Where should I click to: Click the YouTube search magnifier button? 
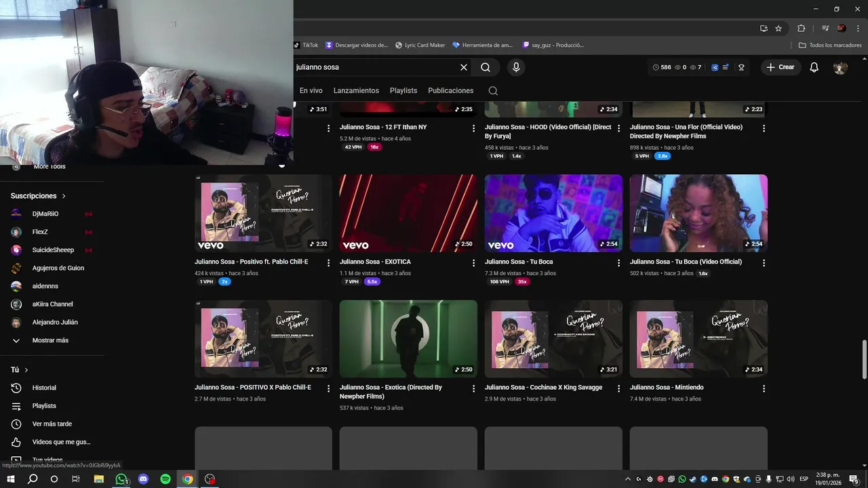click(486, 67)
